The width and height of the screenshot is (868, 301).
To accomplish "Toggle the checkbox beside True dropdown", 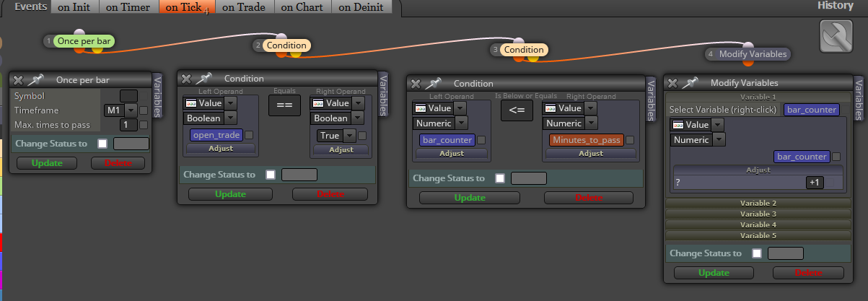I will coord(362,135).
